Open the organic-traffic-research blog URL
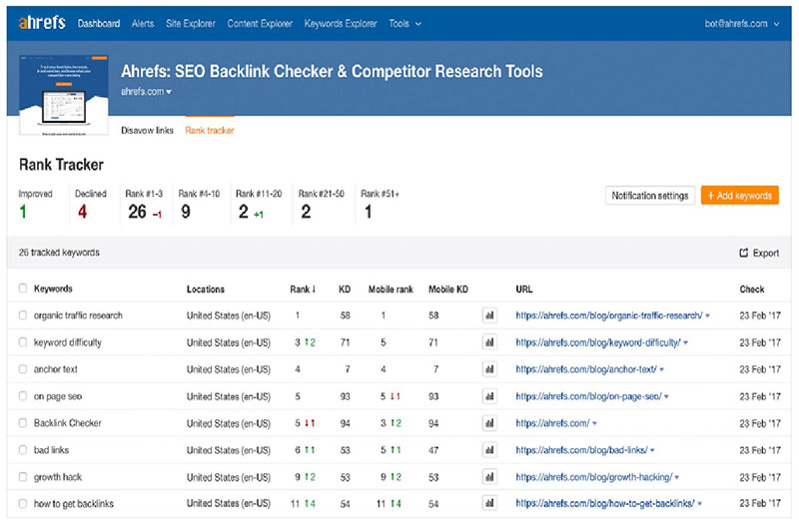The height and width of the screenshot is (532, 799). (609, 315)
